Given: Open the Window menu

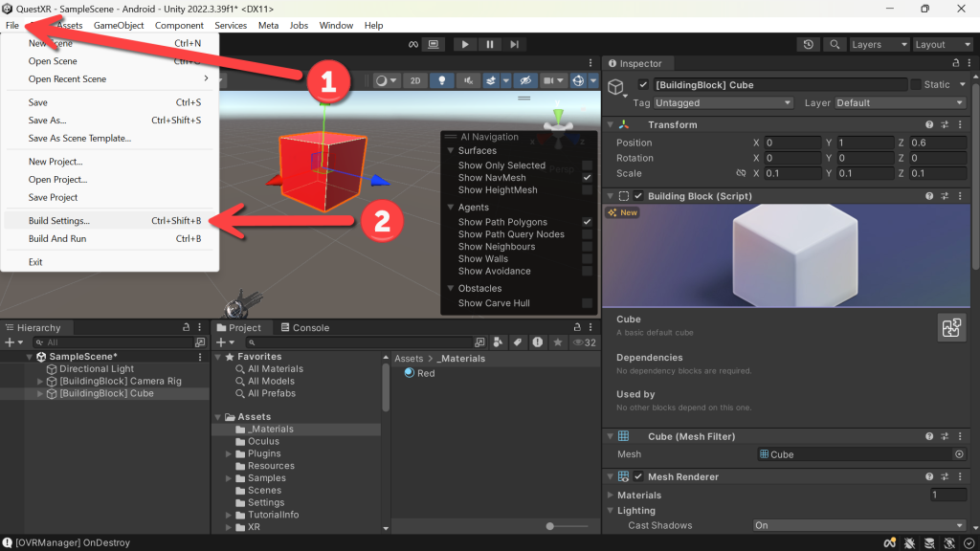Looking at the screenshot, I should pos(336,26).
